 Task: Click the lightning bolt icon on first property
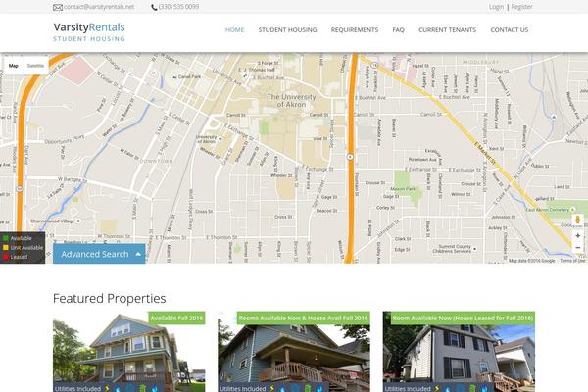107,389
